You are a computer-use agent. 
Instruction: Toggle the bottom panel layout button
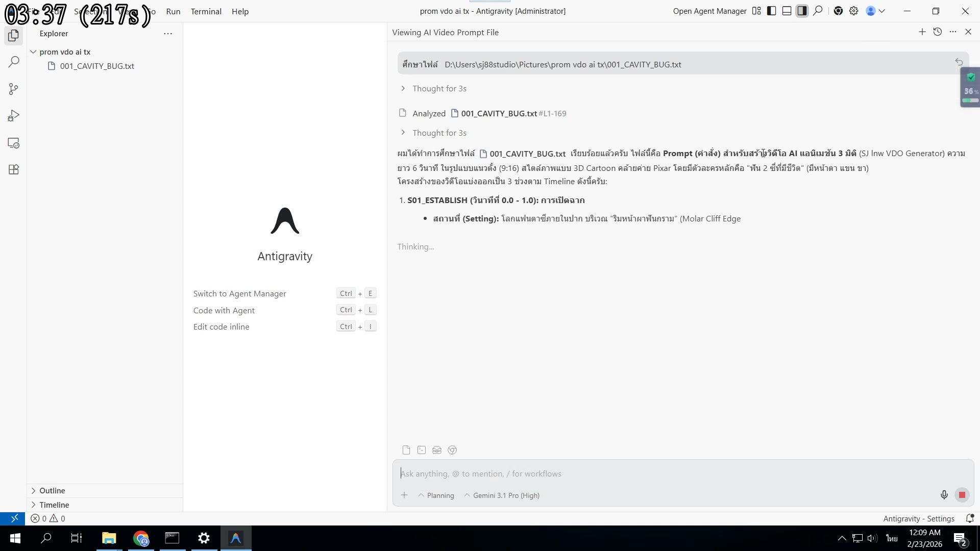(787, 11)
